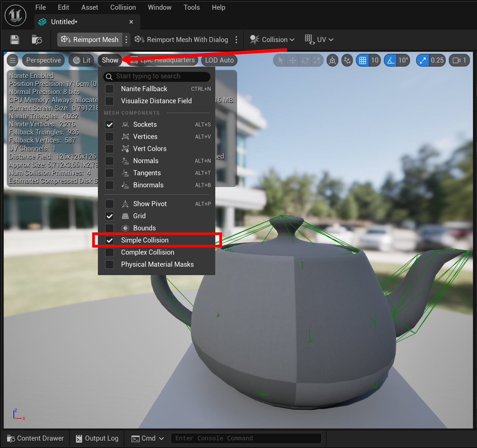
Task: Uncheck the Sockets option
Action: [x=109, y=124]
